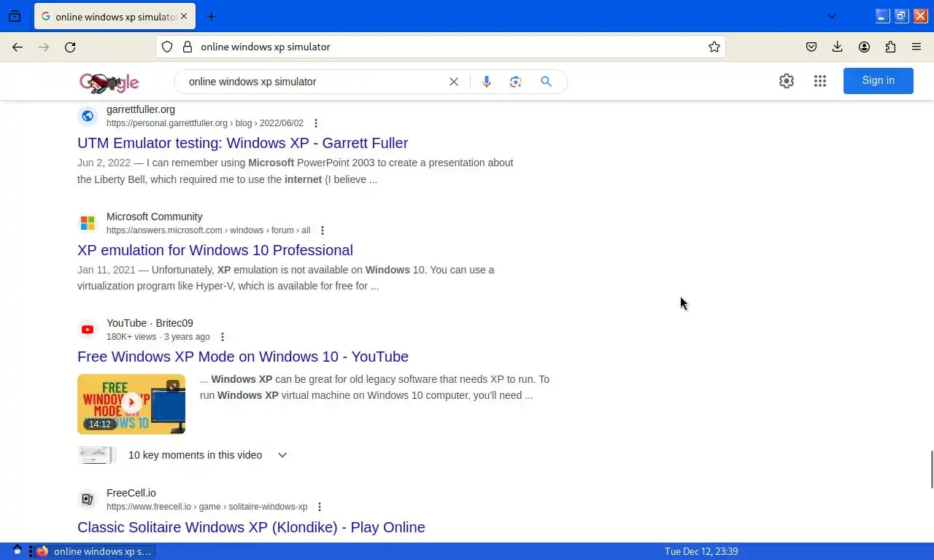The width and height of the screenshot is (934, 560).
Task: Click the key moments preview thumbnail
Action: point(96,455)
